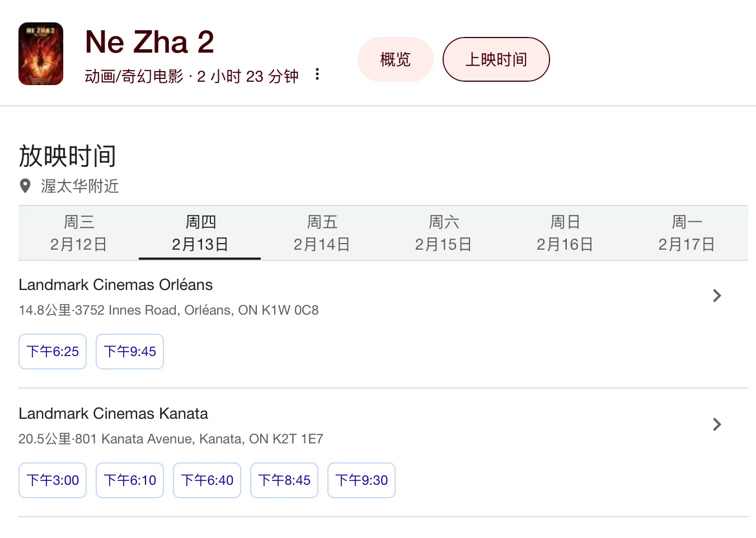The width and height of the screenshot is (756, 538).
Task: Choose the 周五 2月14日 date
Action: pyautogui.click(x=322, y=233)
